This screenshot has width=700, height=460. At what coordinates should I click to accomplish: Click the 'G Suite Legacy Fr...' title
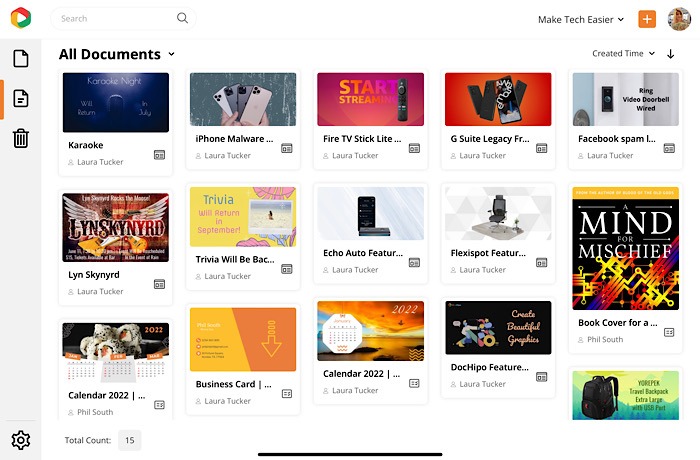(490, 139)
